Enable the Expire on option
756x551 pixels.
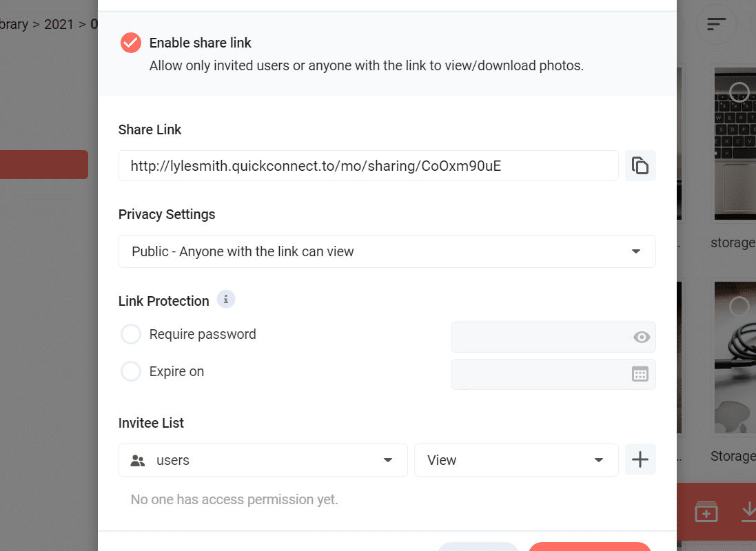click(131, 372)
